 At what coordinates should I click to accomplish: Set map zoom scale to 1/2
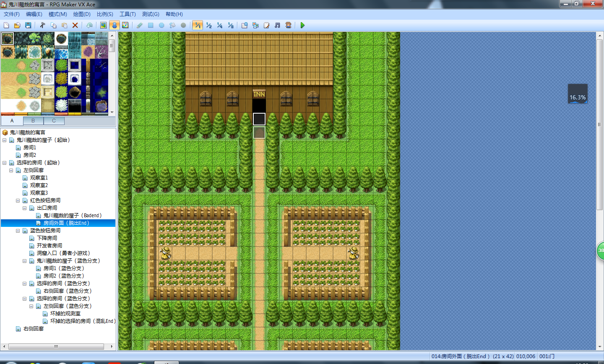pos(208,25)
